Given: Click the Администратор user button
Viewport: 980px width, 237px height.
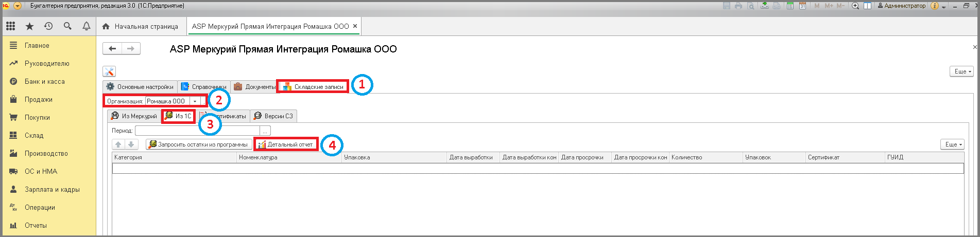Looking at the screenshot, I should (901, 6).
